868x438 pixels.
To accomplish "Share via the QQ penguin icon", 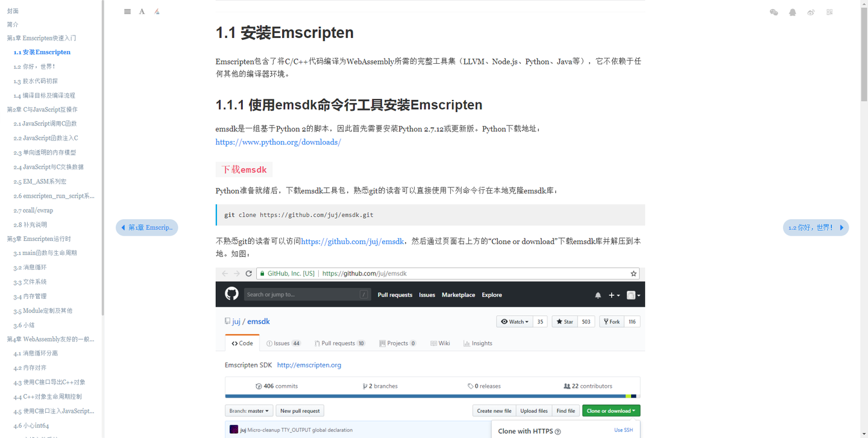I will pos(792,11).
